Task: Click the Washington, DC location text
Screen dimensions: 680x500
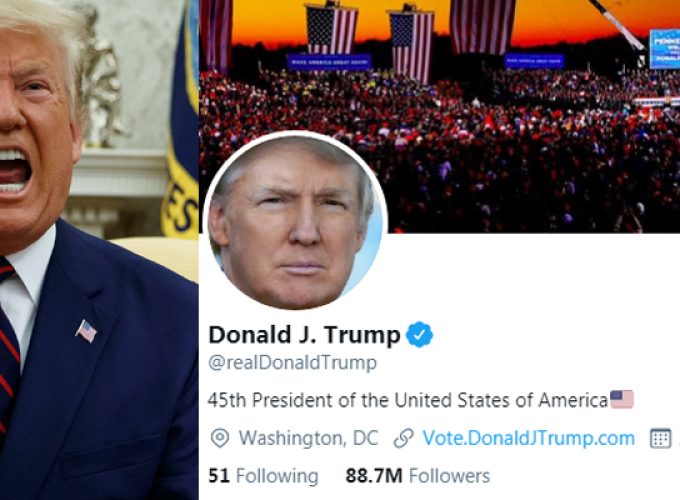Action: [308, 438]
